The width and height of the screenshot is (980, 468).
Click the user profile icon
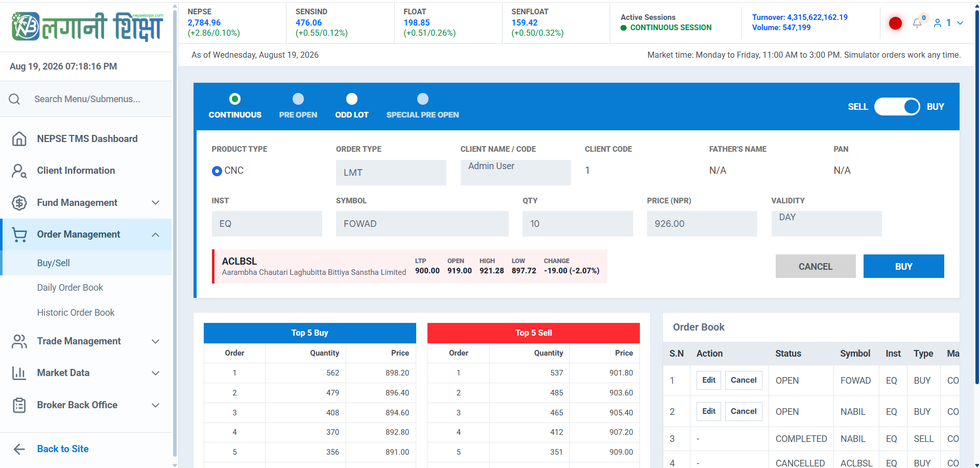pyautogui.click(x=938, y=23)
